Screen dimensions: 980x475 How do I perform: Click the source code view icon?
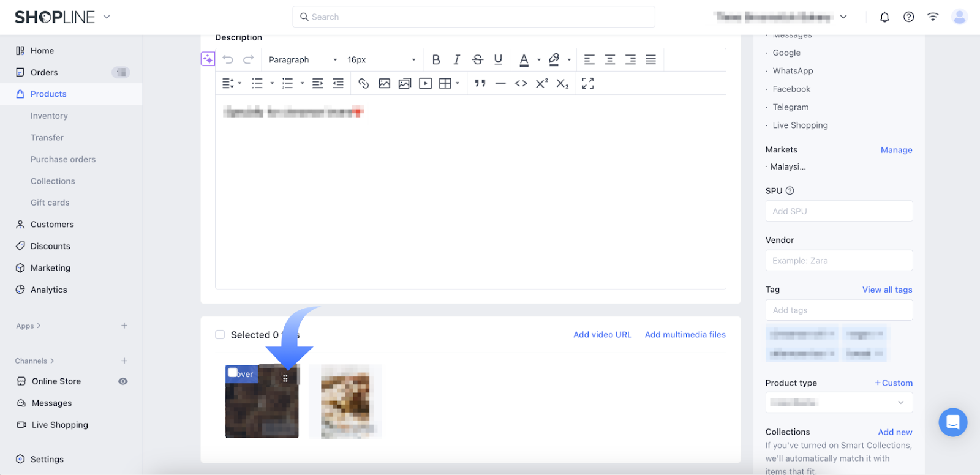tap(521, 83)
